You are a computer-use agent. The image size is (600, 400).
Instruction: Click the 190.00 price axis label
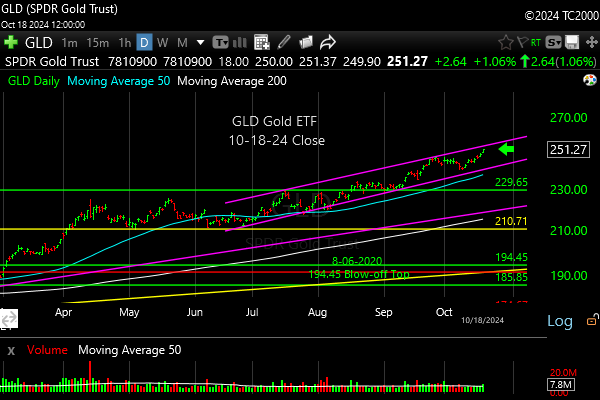[569, 276]
